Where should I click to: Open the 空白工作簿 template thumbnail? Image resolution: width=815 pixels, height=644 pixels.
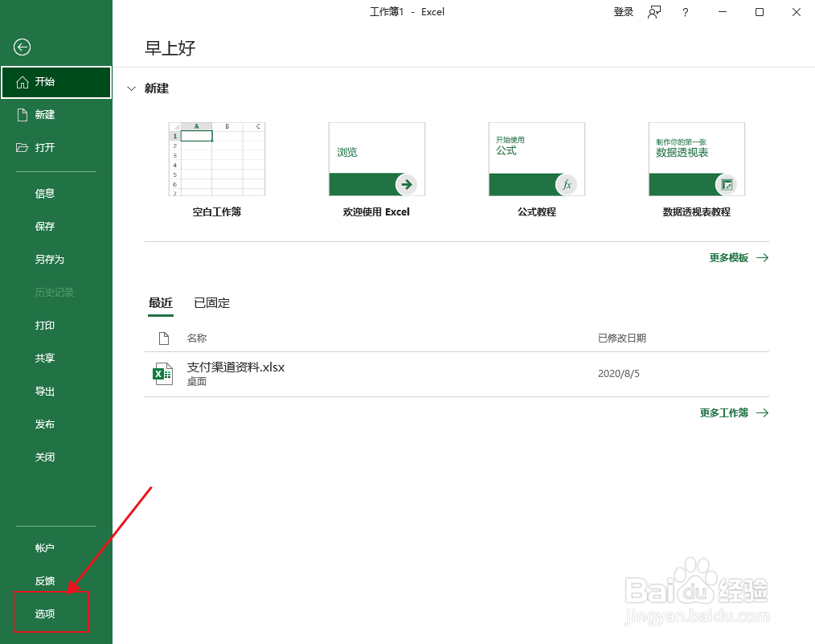pos(217,159)
